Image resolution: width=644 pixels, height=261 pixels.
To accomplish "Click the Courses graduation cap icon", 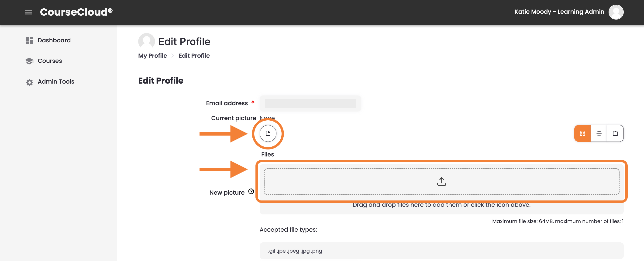I will tap(29, 61).
